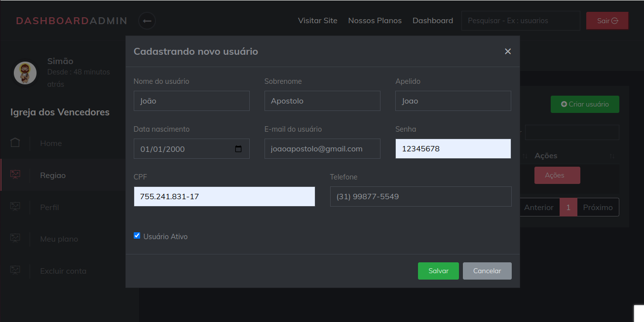
Task: Click the Telefone input field
Action: (420, 196)
